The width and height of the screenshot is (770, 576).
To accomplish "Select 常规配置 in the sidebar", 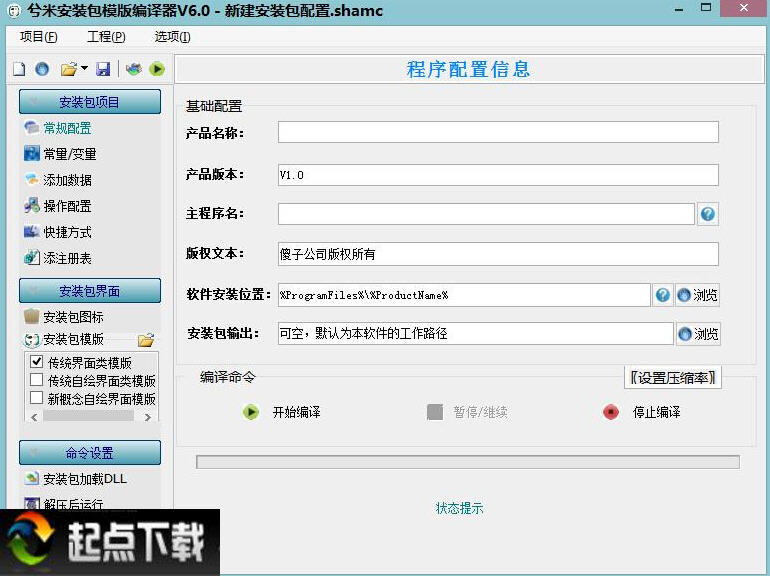I will [x=58, y=128].
